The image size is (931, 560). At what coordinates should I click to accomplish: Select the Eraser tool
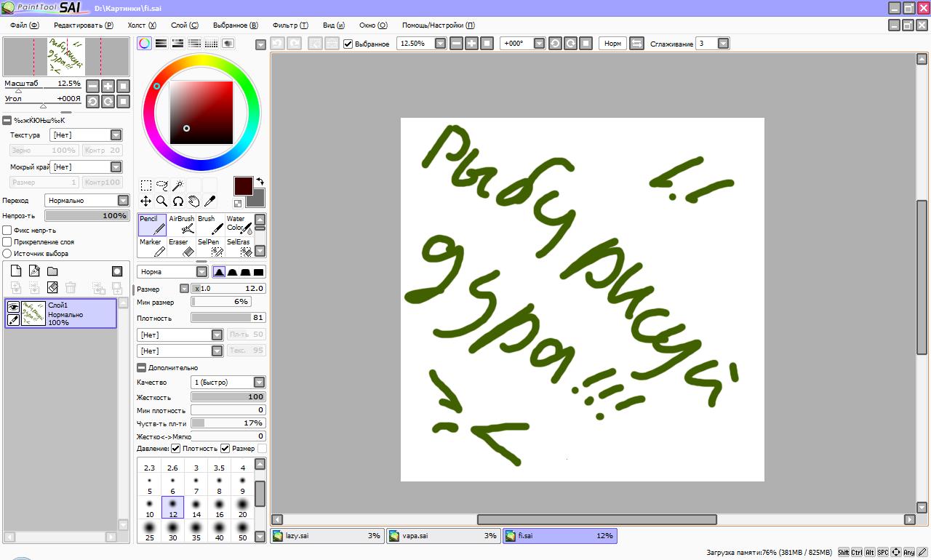pos(181,247)
